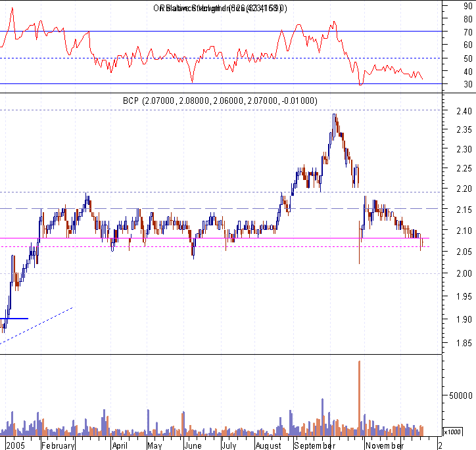Click the 2.35 price axis label
Screen dimensions: 476x450
[x=464, y=130]
